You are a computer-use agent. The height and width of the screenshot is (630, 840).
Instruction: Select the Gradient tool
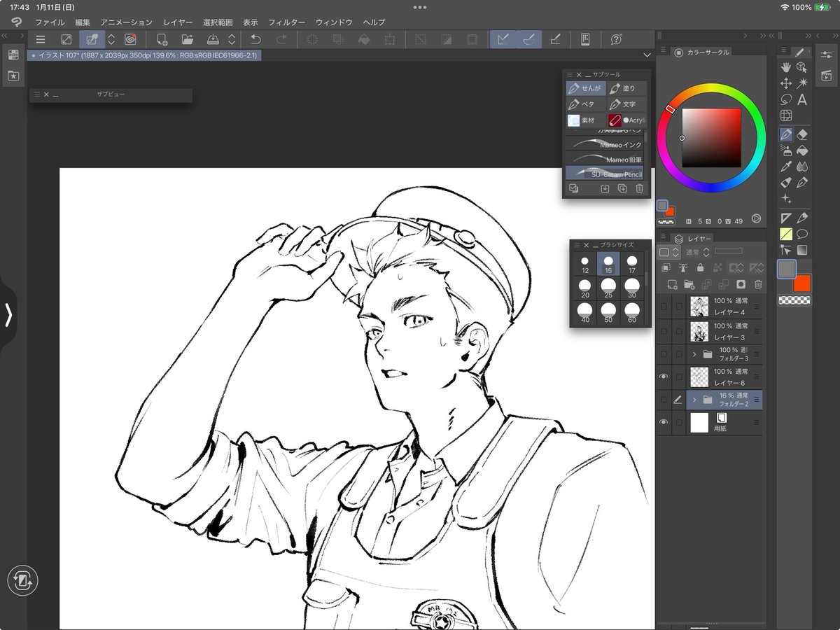pyautogui.click(x=802, y=250)
